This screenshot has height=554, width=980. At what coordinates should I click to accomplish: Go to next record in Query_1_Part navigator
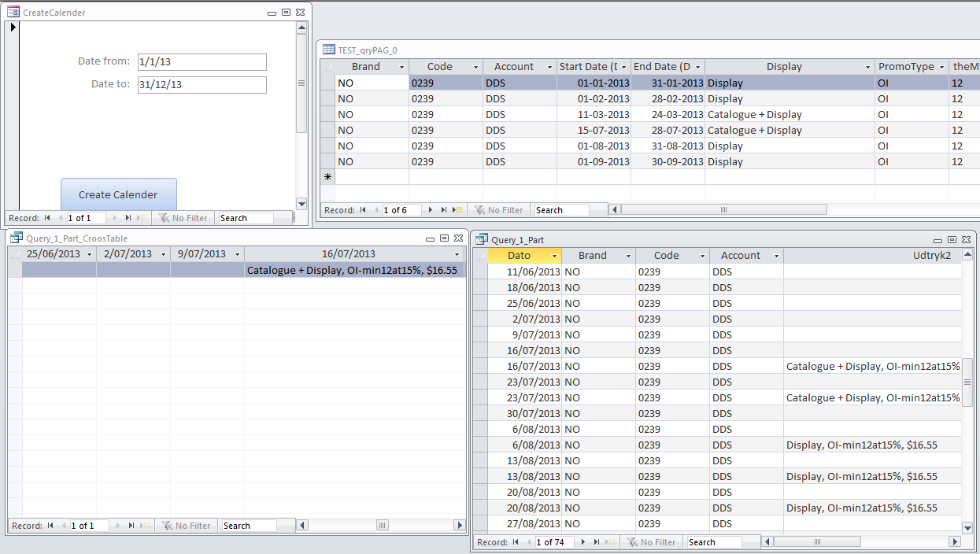pyautogui.click(x=583, y=542)
